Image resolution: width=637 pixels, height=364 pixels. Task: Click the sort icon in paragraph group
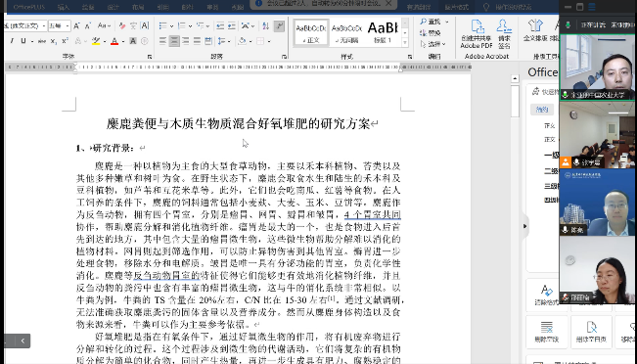[x=266, y=26]
